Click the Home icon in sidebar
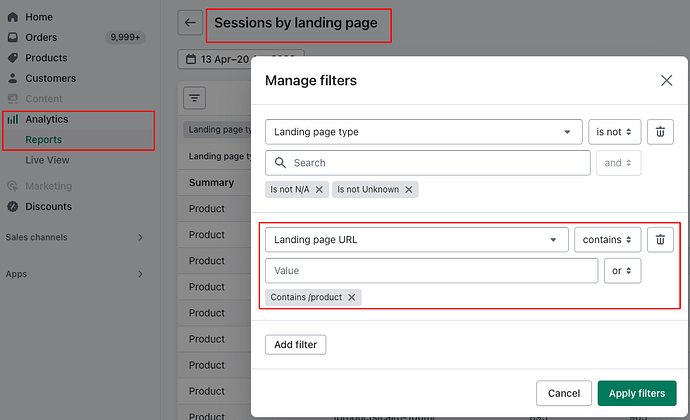This screenshot has width=690, height=420. pyautogui.click(x=13, y=17)
